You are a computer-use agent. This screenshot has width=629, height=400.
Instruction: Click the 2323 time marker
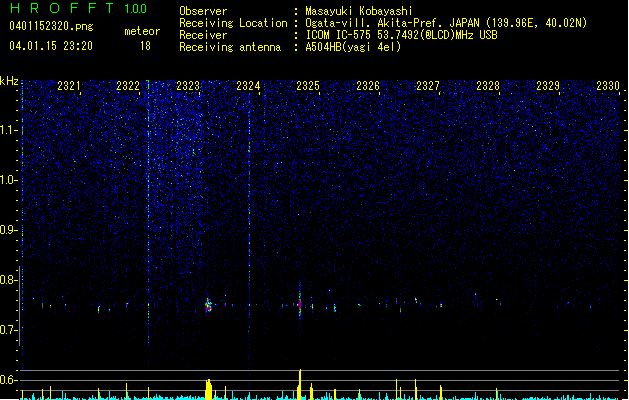coord(188,86)
